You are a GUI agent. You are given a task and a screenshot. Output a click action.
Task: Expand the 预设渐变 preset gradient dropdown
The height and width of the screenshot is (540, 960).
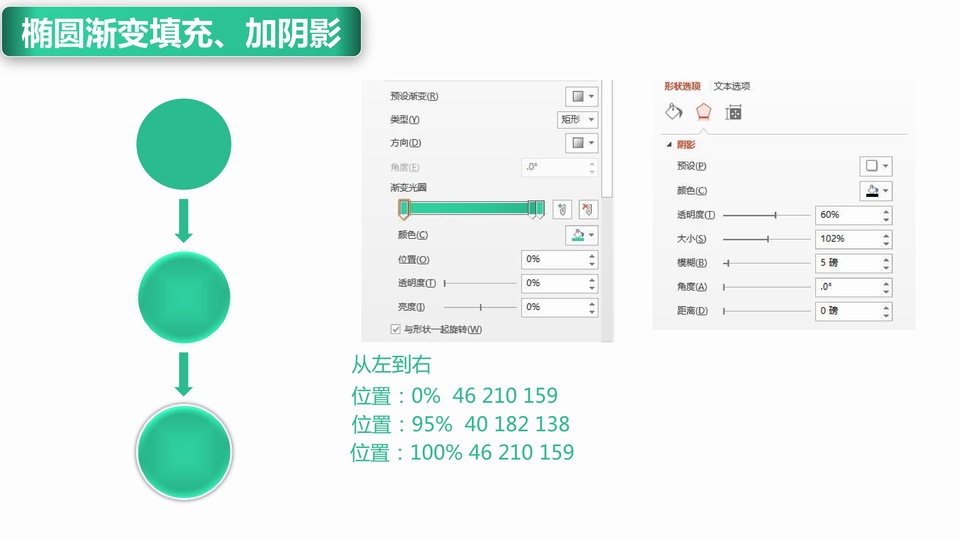(581, 96)
